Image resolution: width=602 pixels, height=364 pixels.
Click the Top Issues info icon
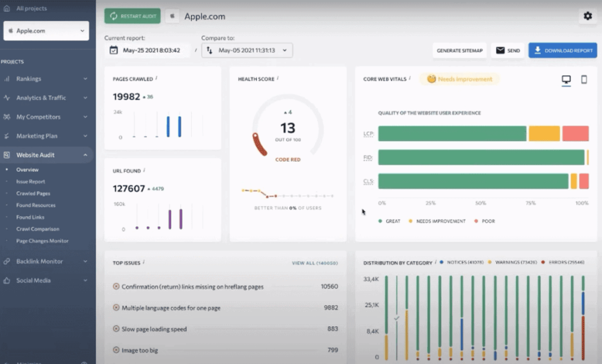(x=143, y=262)
